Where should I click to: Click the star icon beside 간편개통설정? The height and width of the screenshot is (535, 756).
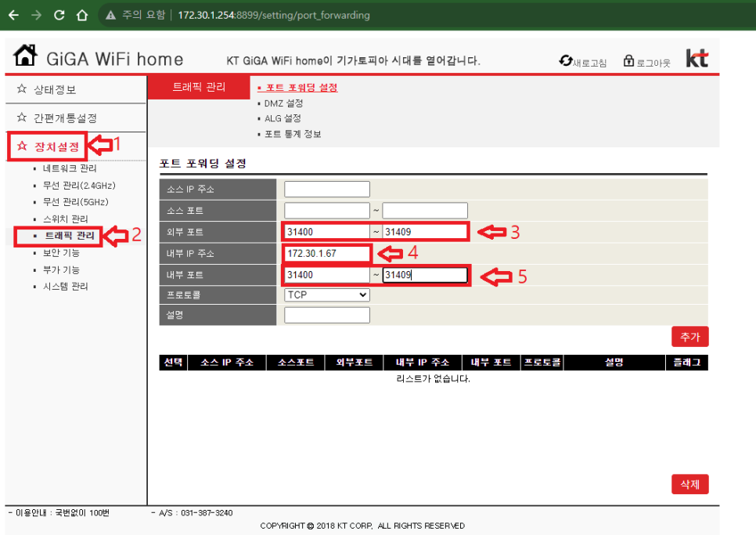[22, 117]
